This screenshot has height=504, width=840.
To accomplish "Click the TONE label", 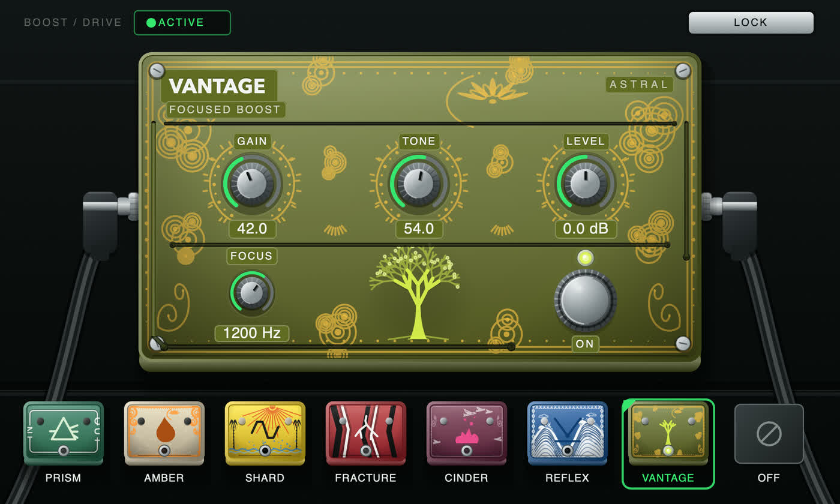I will [419, 142].
